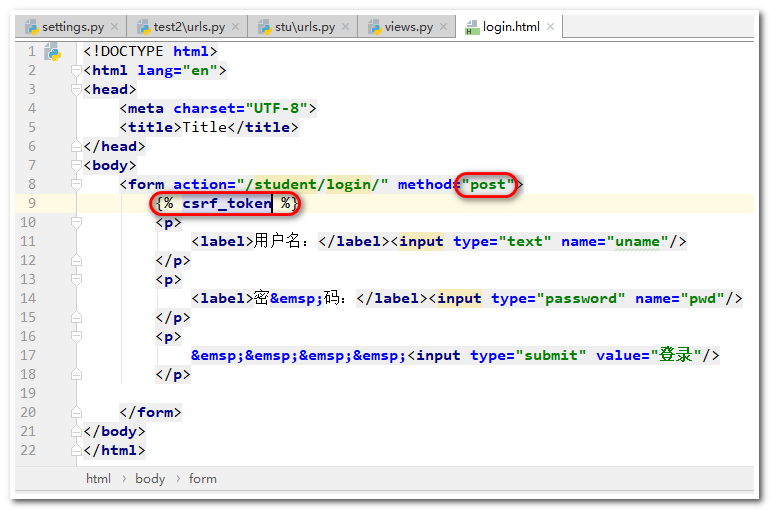This screenshot has width=770, height=510.
Task: Click the csrf_token template tag text
Action: [x=226, y=203]
